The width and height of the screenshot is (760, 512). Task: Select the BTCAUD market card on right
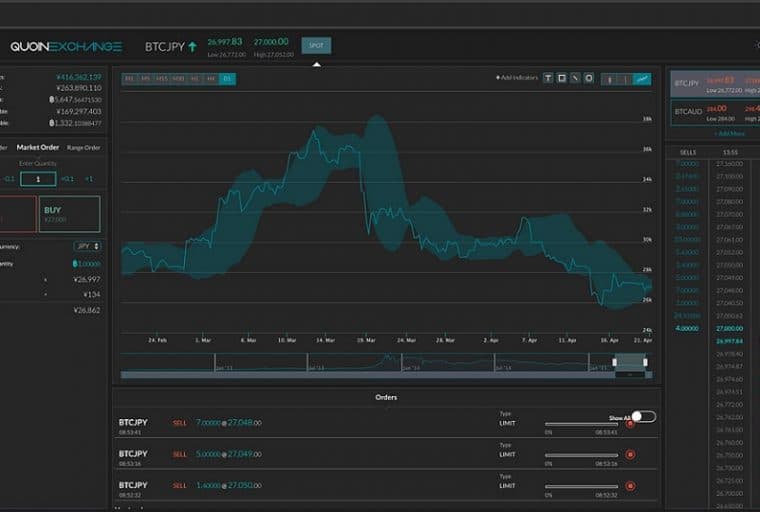(x=715, y=112)
